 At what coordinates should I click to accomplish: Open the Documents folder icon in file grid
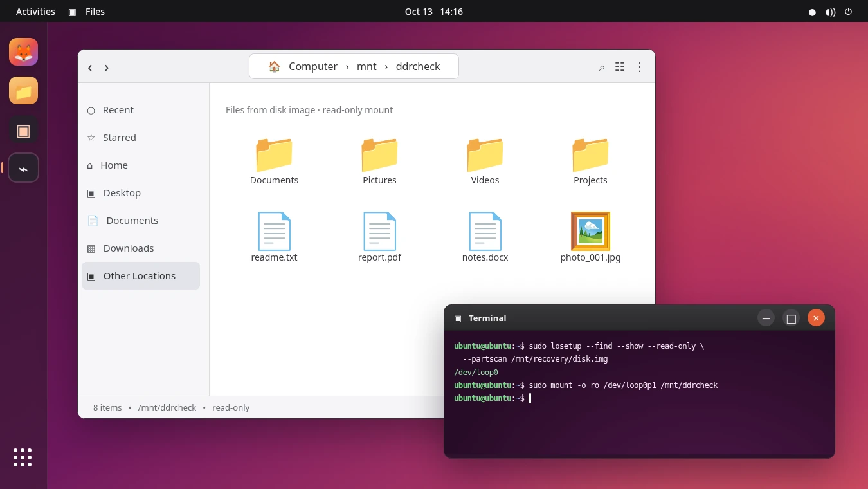[x=274, y=154]
